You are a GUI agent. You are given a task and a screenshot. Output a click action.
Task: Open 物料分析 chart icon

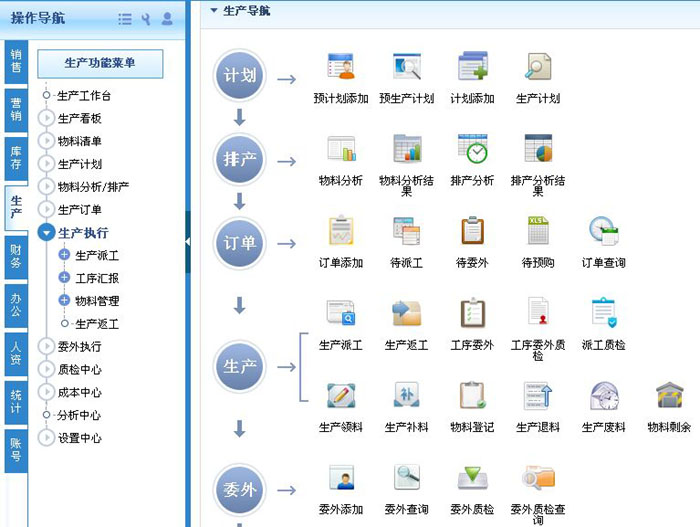click(x=341, y=149)
